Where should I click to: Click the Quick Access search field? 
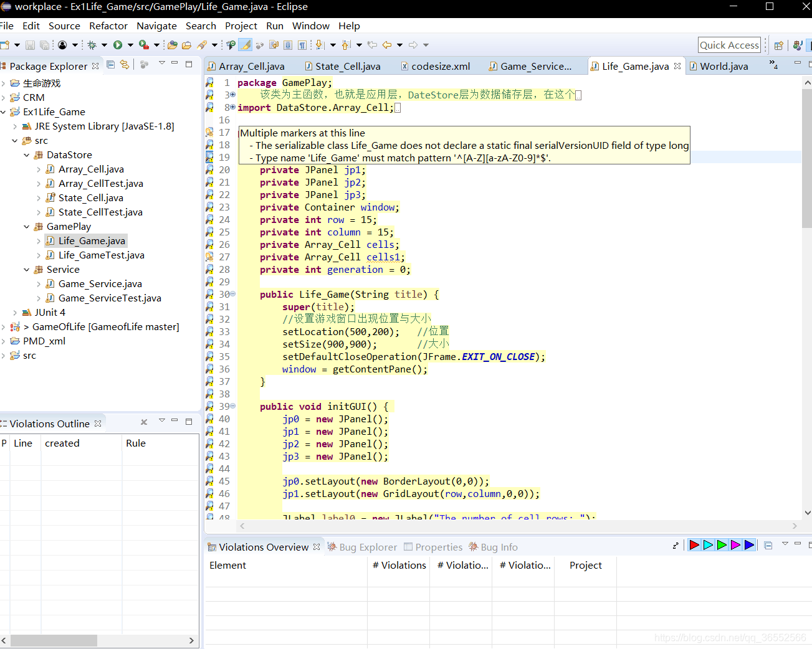(729, 45)
